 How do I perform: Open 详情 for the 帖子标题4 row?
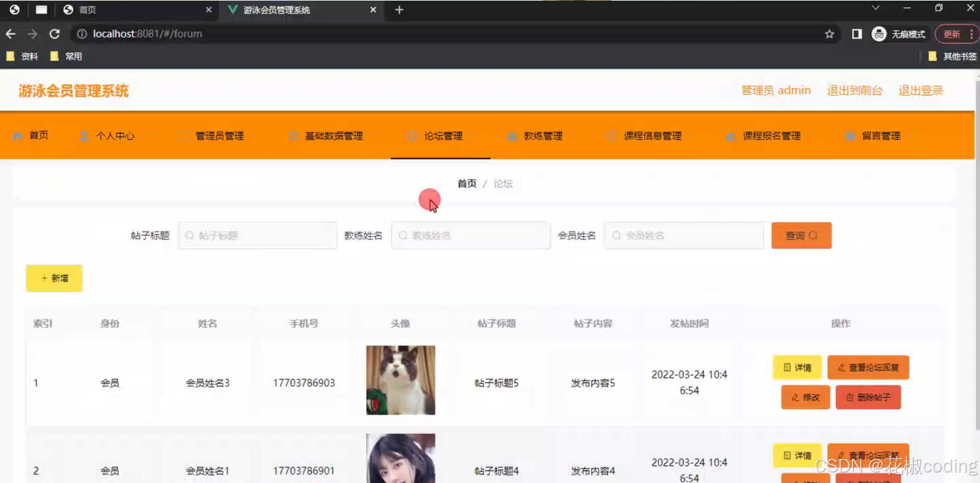pyautogui.click(x=797, y=456)
